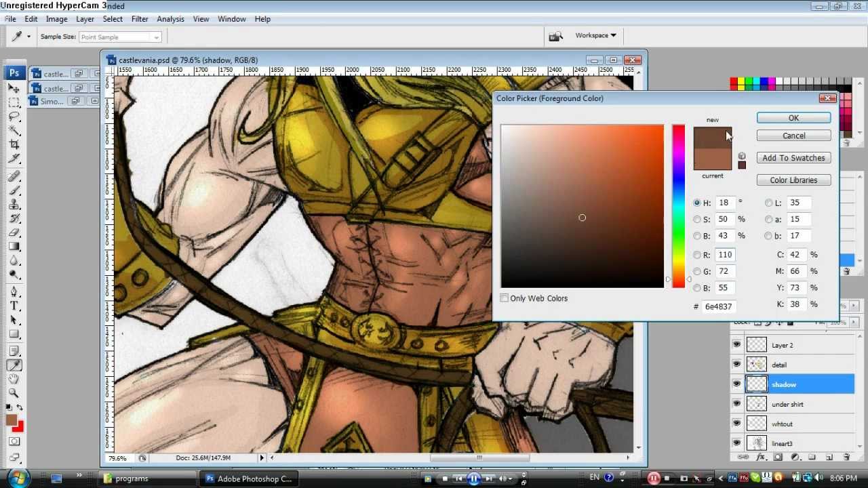This screenshot has width=868, height=488.
Task: Open the Filter menu
Action: [x=140, y=19]
